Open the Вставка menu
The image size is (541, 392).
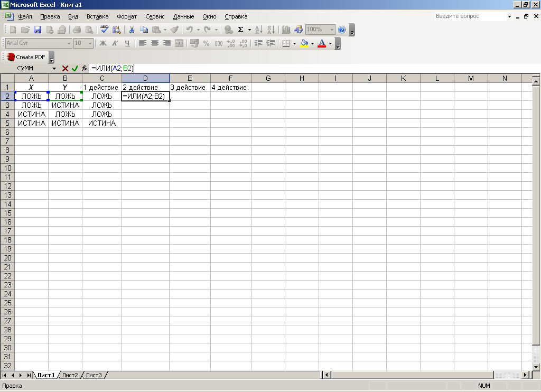(97, 16)
